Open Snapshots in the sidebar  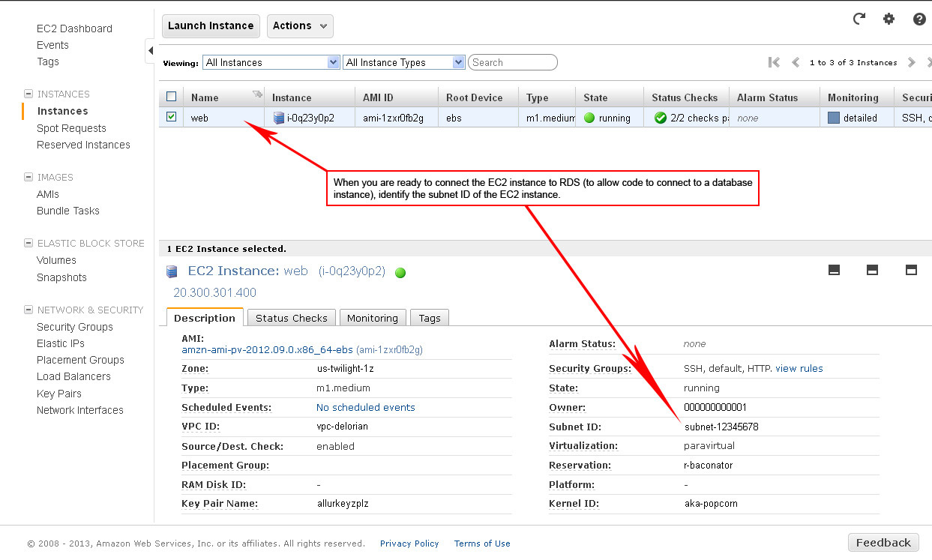pos(61,277)
